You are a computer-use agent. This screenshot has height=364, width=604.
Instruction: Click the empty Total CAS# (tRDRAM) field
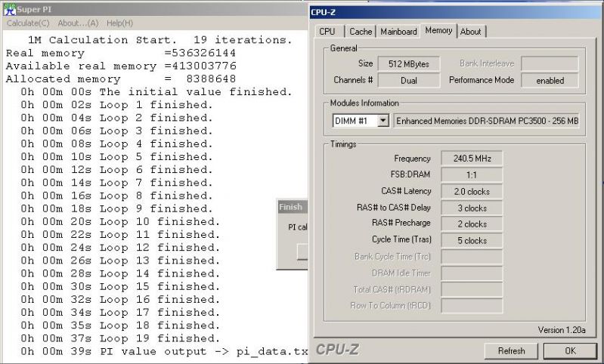pyautogui.click(x=472, y=290)
